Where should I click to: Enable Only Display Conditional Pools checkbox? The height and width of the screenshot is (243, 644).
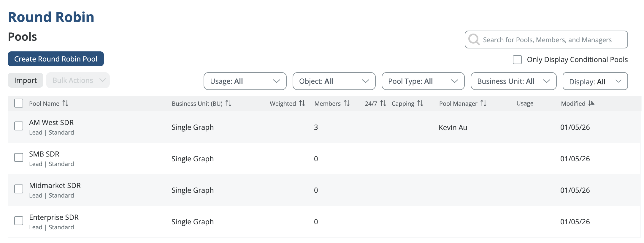click(x=517, y=60)
